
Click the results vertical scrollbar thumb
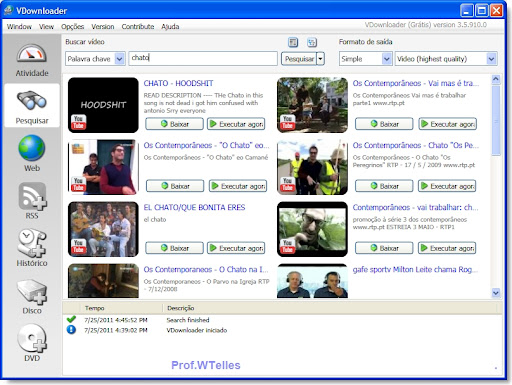pos(496,120)
